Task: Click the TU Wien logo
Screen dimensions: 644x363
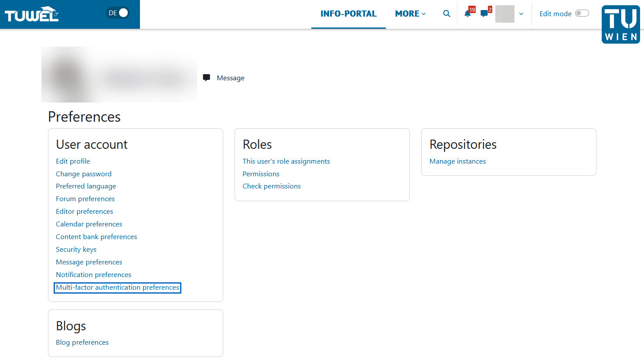Action: [x=620, y=24]
